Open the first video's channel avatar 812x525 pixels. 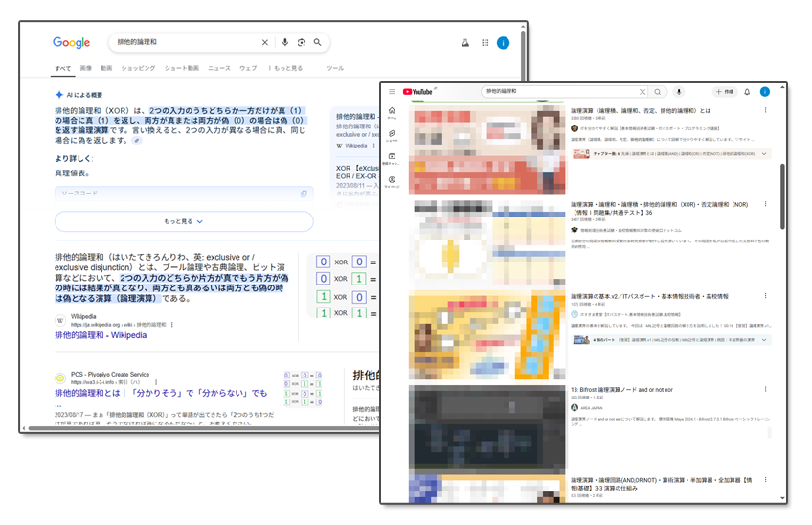(x=575, y=128)
